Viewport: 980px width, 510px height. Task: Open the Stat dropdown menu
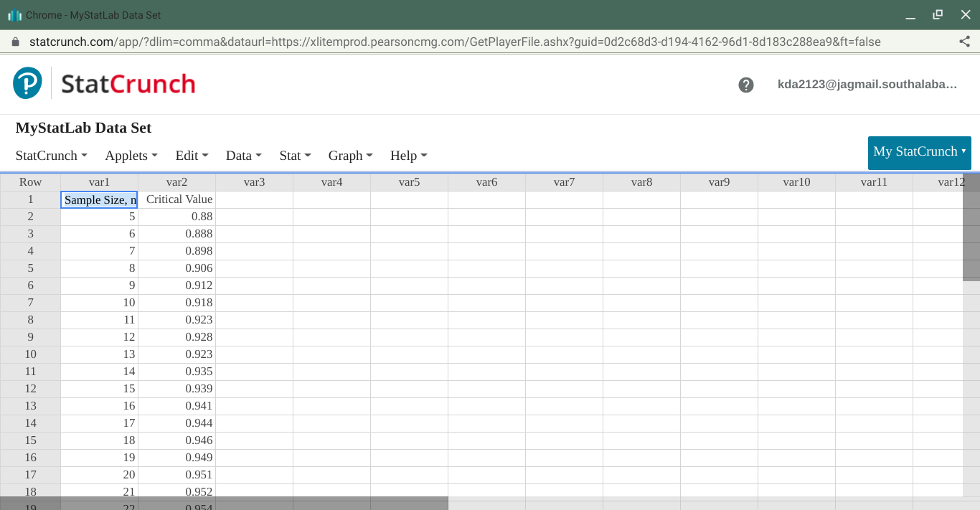coord(295,155)
